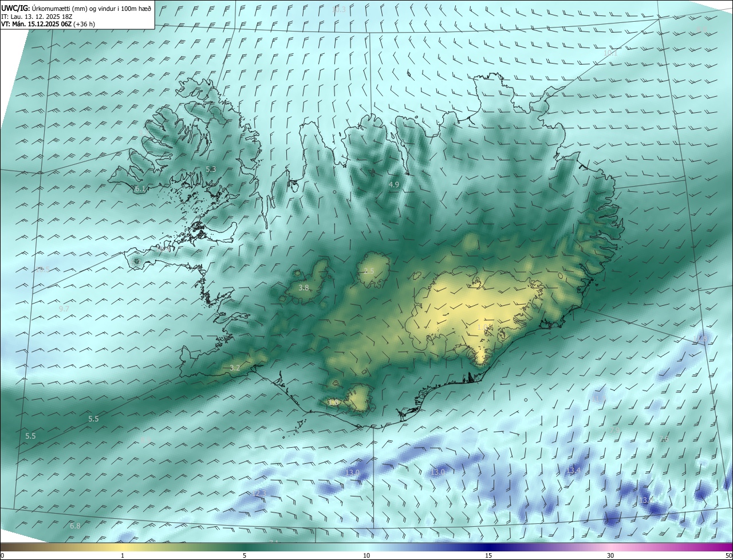Click the 1 tick on the color scale
Image resolution: width=733 pixels, height=560 pixels.
pos(123,556)
